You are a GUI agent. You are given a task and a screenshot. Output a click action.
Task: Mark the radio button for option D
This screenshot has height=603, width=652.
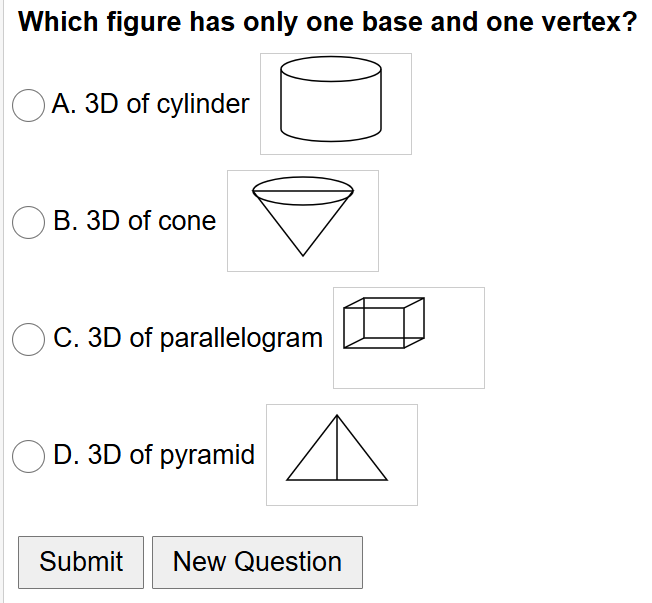28,455
